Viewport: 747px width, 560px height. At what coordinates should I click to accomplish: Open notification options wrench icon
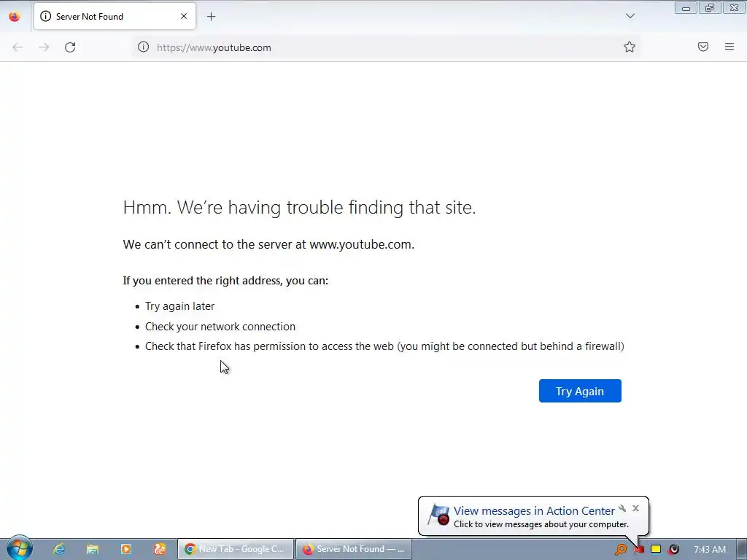pyautogui.click(x=622, y=508)
